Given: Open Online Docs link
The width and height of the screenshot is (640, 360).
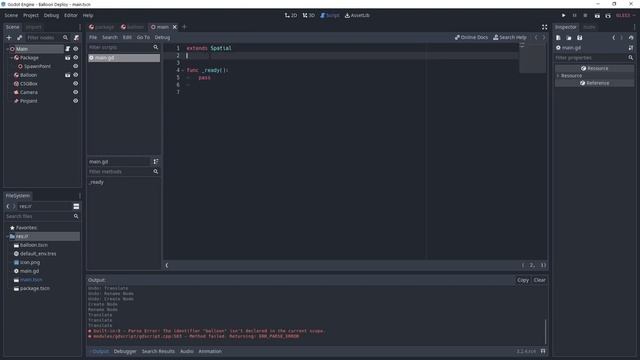Looking at the screenshot, I should pyautogui.click(x=471, y=37).
